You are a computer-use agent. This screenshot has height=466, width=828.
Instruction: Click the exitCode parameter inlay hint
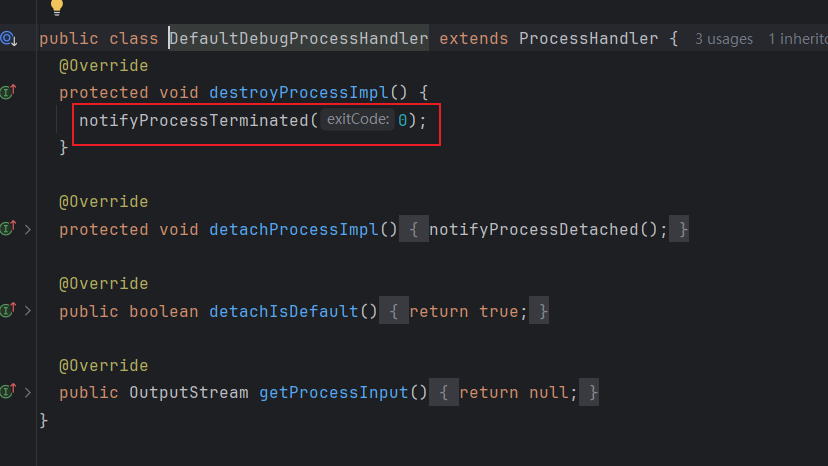(357, 119)
